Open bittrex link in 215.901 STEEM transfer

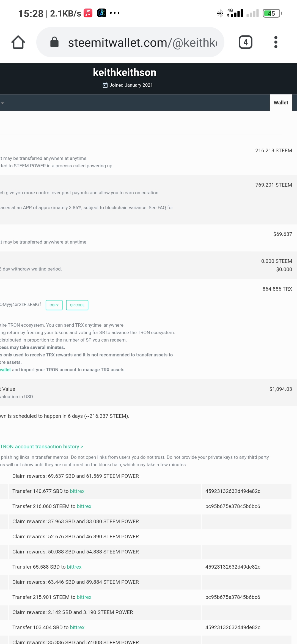pyautogui.click(x=84, y=597)
